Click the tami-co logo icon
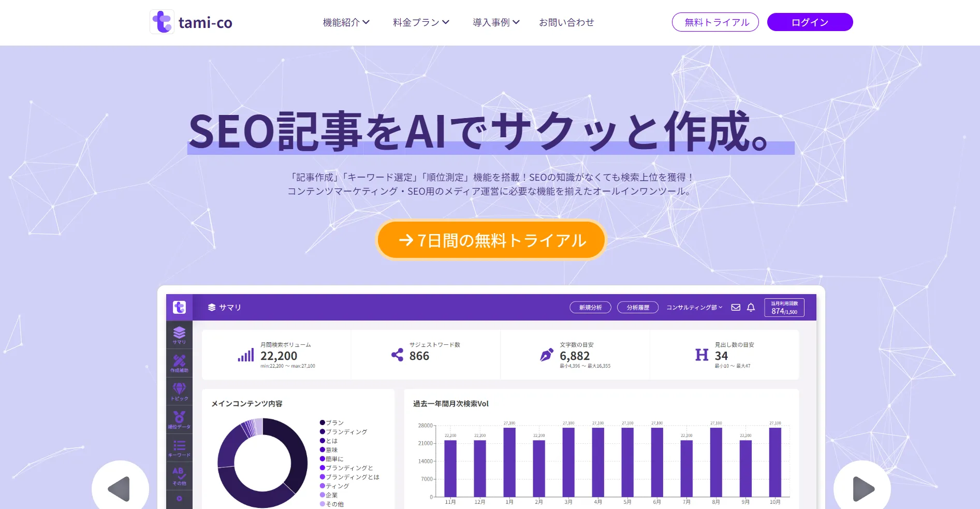Viewport: 980px width, 509px height. pos(162,22)
